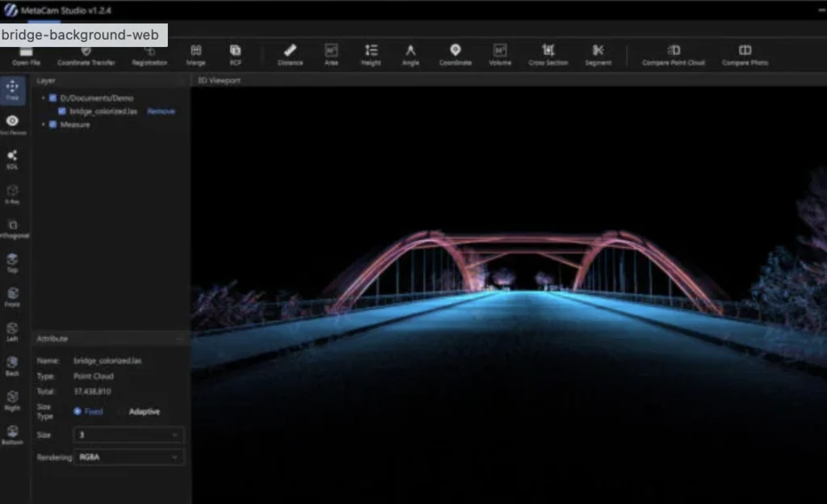Open Compare Point Cloud
Viewport: 827px width, 504px height.
click(x=674, y=55)
